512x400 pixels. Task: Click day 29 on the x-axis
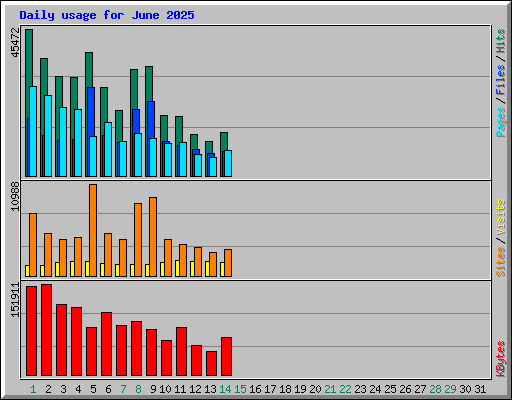[450, 389]
